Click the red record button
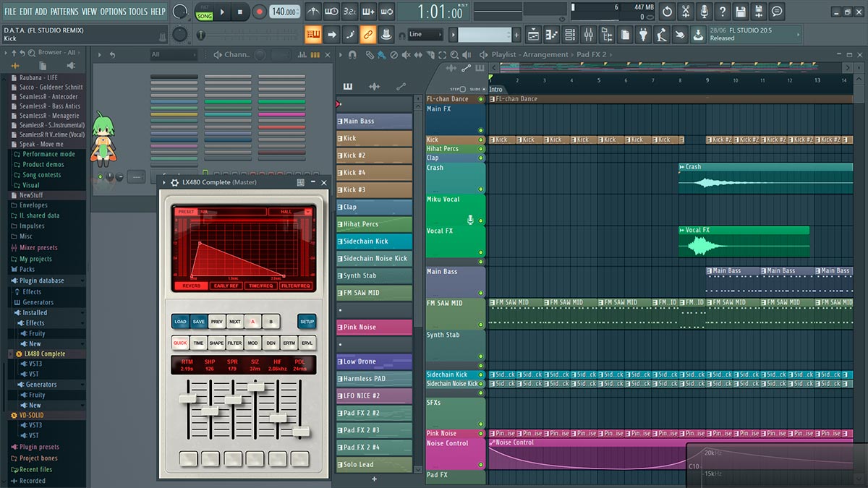 click(x=260, y=12)
